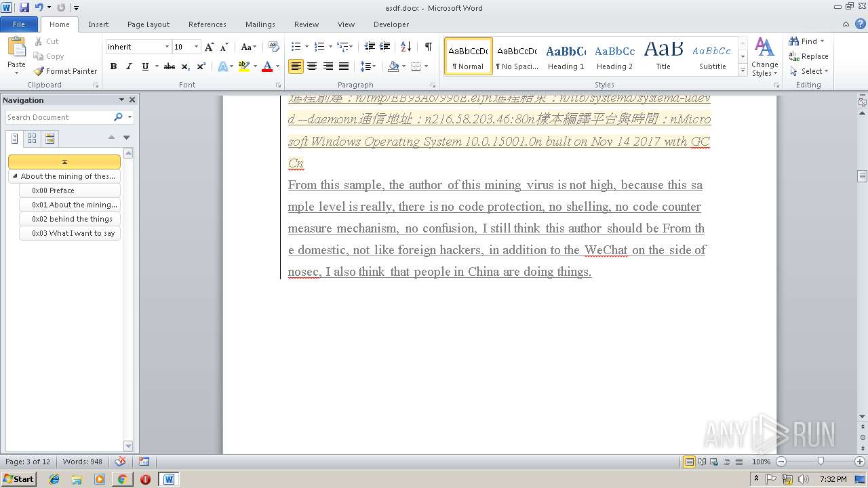Toggle Strikethrough formatting
This screenshot has height=488, width=868.
(170, 66)
